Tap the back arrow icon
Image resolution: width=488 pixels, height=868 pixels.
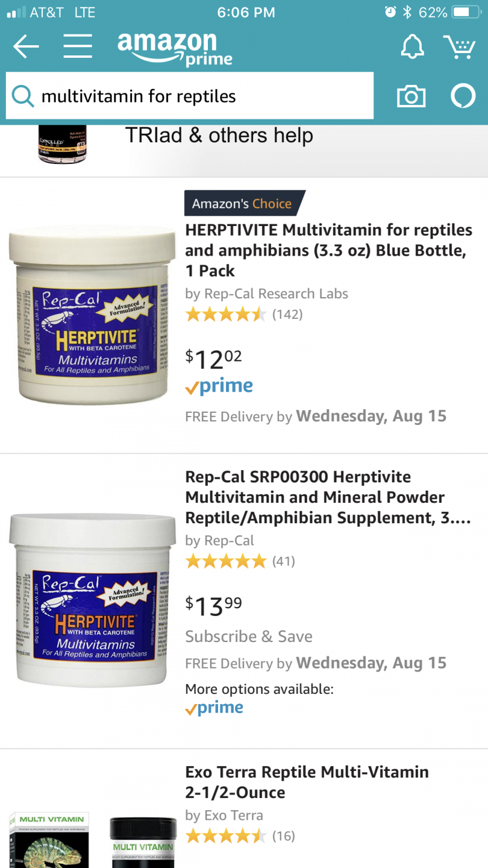(x=26, y=46)
